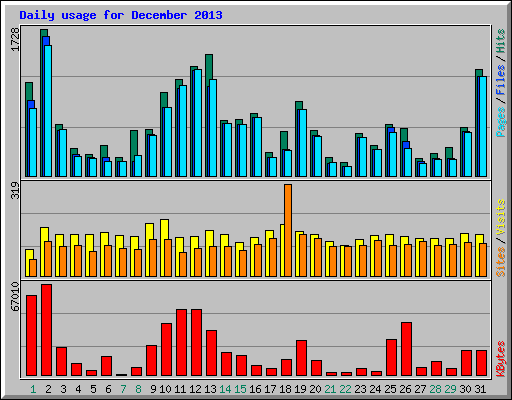Image resolution: width=512 pixels, height=400 pixels.
Task: Click day label '2' on x-axis
Action: pyautogui.click(x=48, y=389)
